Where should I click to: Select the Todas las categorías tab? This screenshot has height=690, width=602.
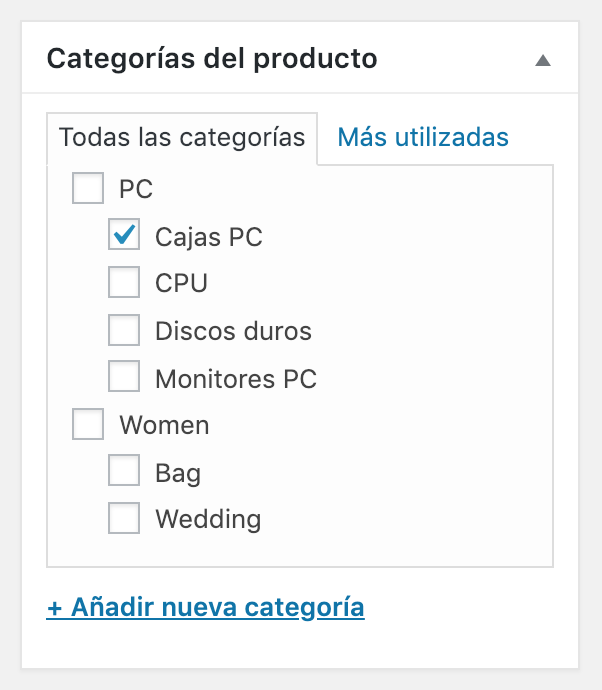[x=182, y=138]
